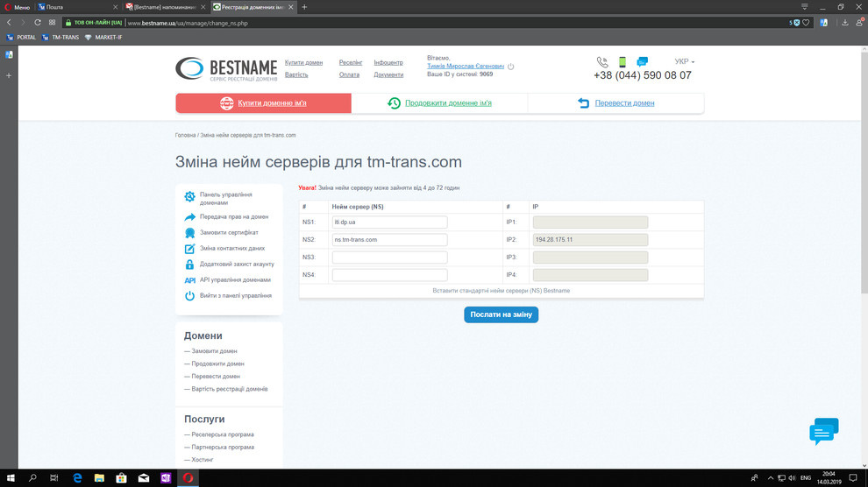Click Замовити домен under Домени
The image size is (868, 487).
214,351
